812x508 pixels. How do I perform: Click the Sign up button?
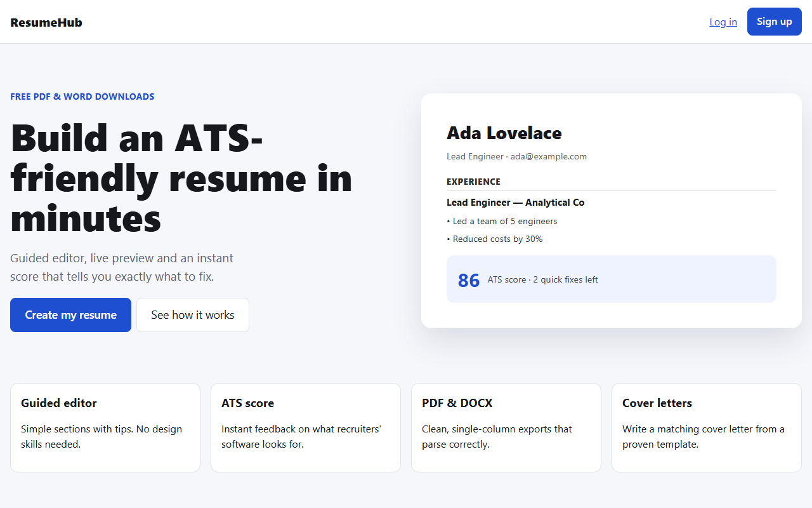[x=775, y=22]
